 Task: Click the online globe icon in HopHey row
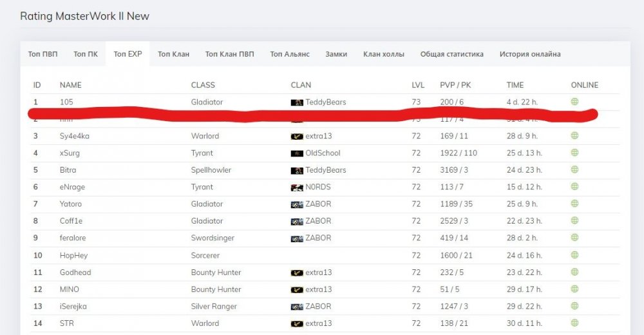click(574, 255)
